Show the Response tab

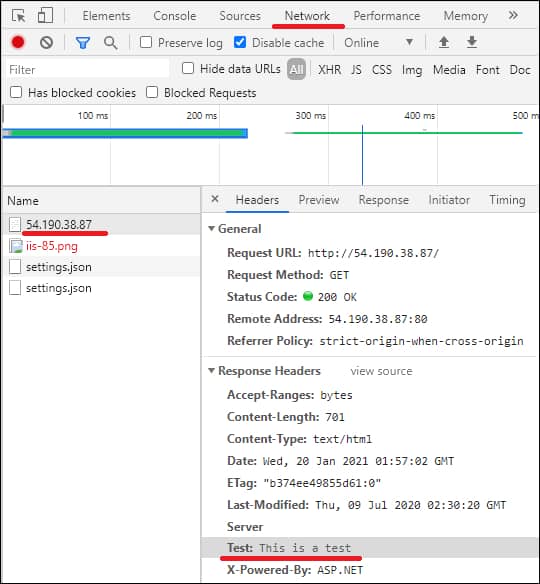384,200
